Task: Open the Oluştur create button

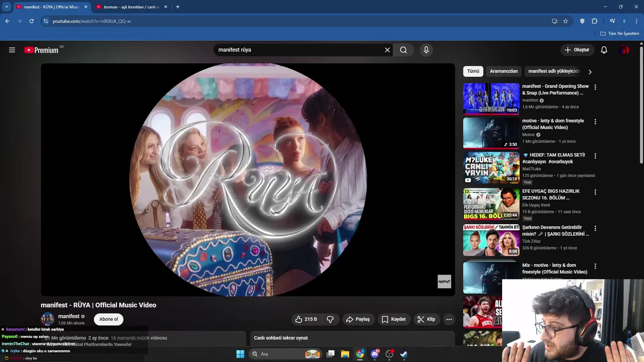Action: [577, 50]
